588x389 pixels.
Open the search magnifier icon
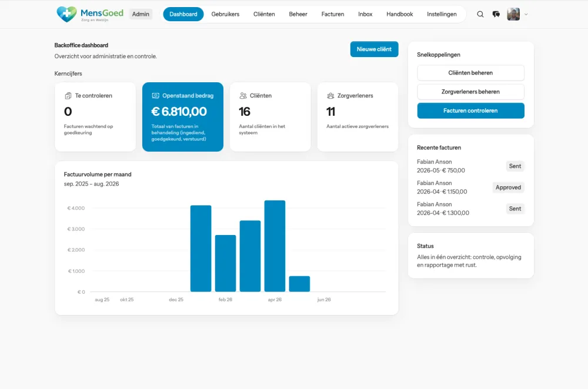coord(480,14)
